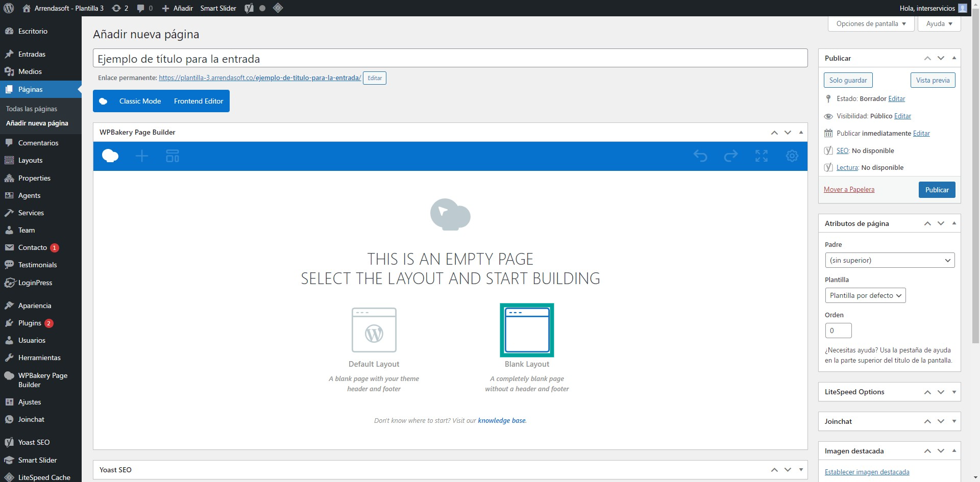Move Publicar panel down

[x=941, y=58]
